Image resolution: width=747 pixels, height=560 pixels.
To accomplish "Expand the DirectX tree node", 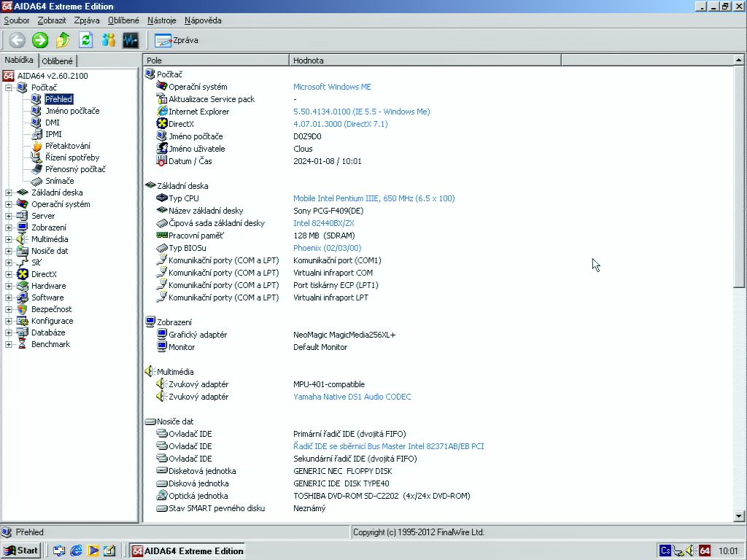I will point(9,274).
